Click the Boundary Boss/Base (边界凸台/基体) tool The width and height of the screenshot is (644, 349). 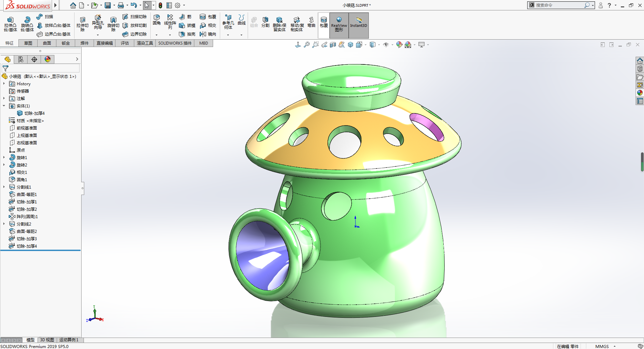point(54,34)
